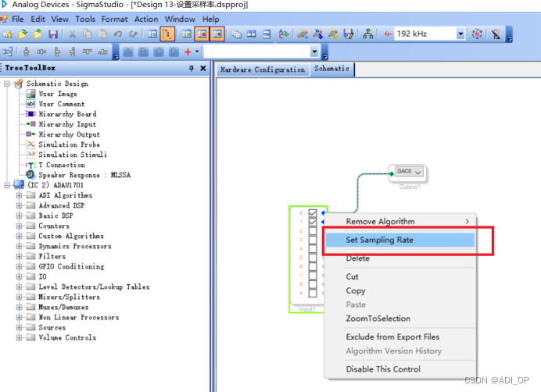
Task: Enable Input1 channel 2 checkbox
Action: pos(313,230)
